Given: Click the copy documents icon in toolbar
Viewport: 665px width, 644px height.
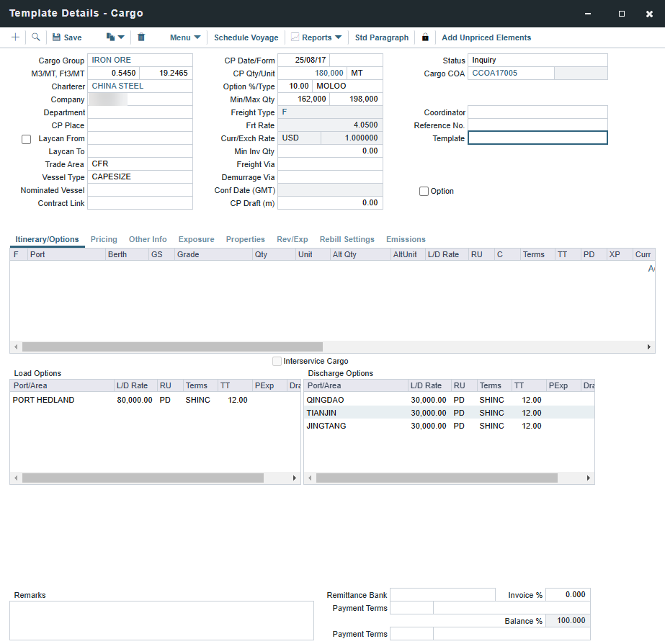Looking at the screenshot, I should pyautogui.click(x=110, y=37).
